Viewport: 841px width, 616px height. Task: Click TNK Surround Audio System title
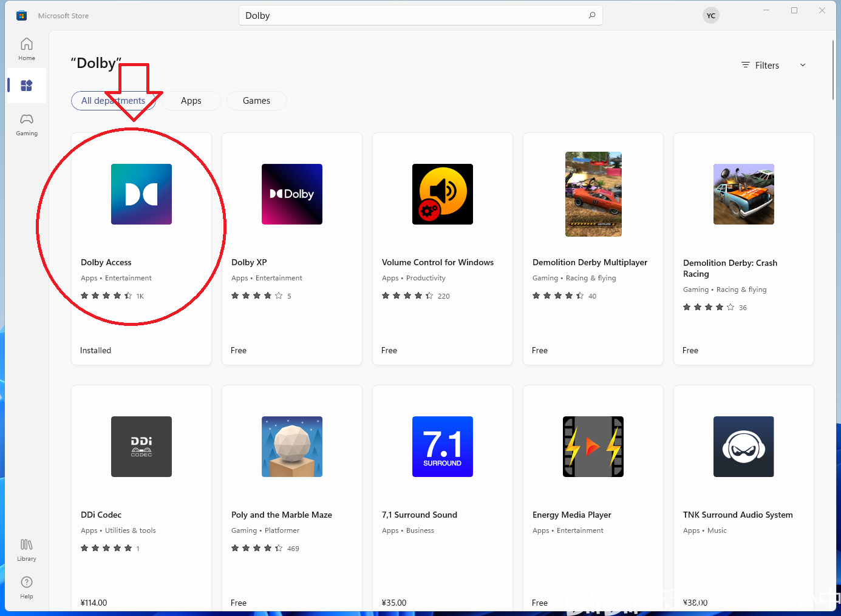[x=738, y=515]
